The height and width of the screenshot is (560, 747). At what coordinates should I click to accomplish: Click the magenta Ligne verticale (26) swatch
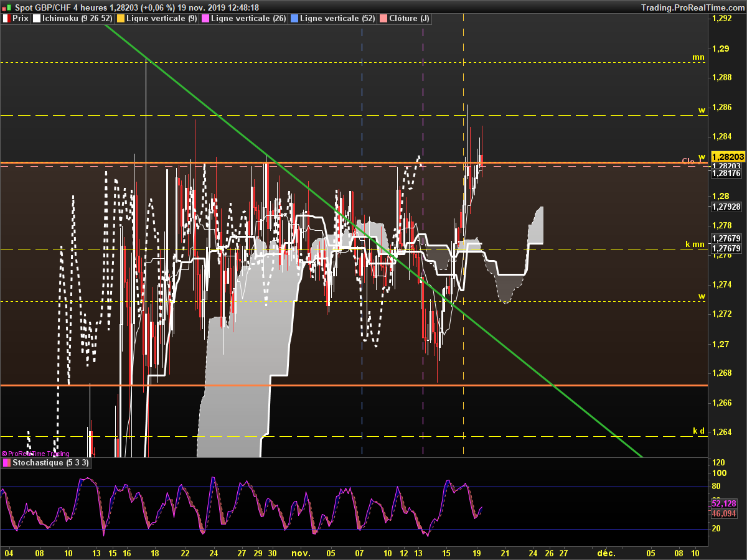click(x=206, y=19)
